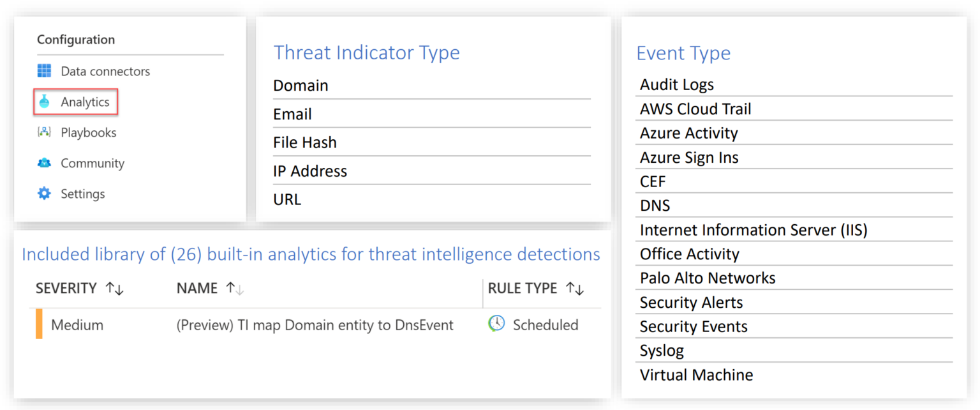Image resolution: width=980 pixels, height=410 pixels.
Task: Select Data connectors in the Configuration menu
Action: click(105, 71)
